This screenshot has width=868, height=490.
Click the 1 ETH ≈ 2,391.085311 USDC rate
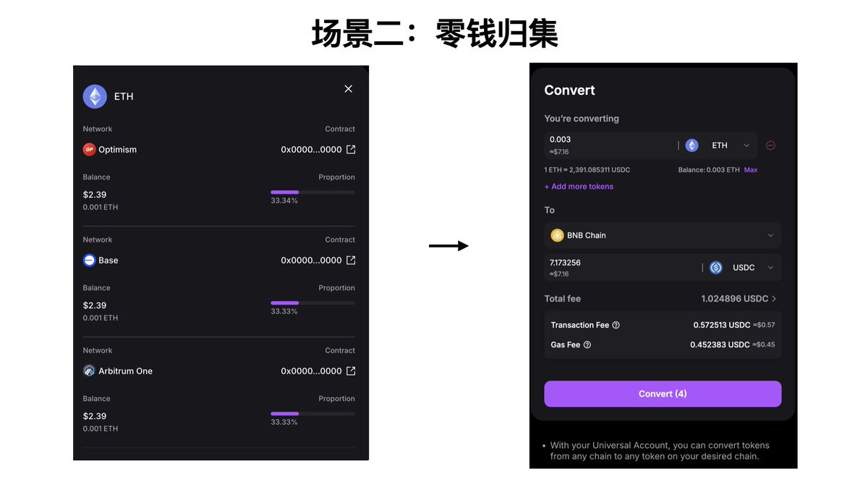pyautogui.click(x=587, y=170)
